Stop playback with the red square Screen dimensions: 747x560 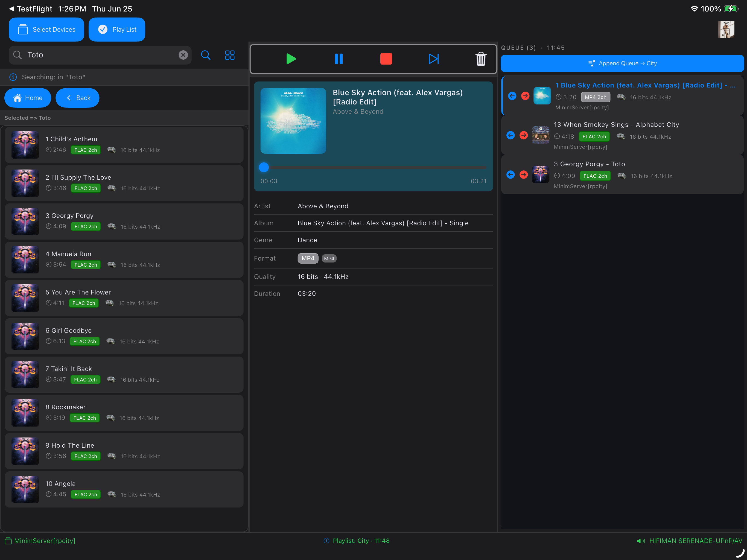pyautogui.click(x=386, y=59)
